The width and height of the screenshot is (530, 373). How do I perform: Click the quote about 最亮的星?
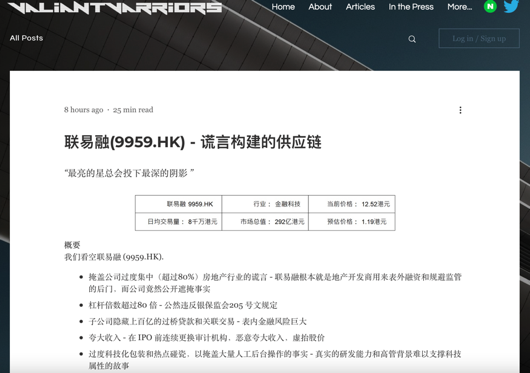click(129, 173)
